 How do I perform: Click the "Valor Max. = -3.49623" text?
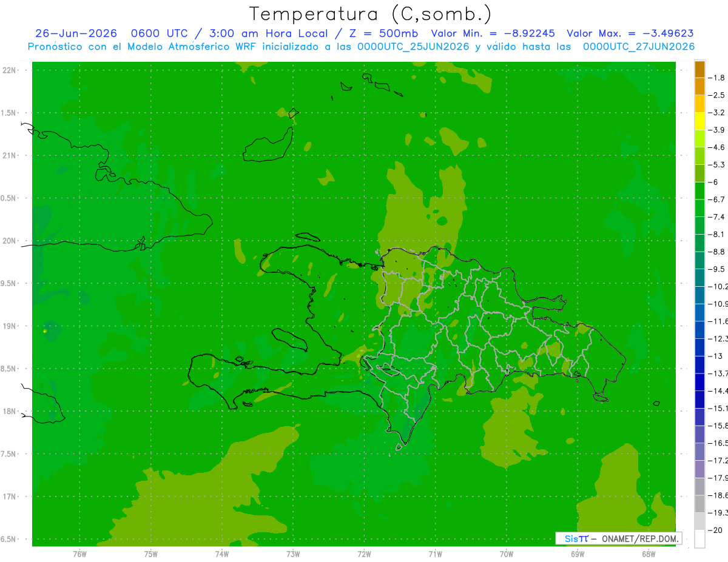pos(630,33)
